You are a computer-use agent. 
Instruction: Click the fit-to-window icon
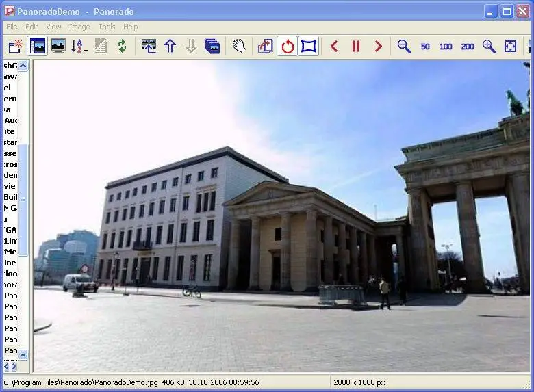pyautogui.click(x=510, y=47)
